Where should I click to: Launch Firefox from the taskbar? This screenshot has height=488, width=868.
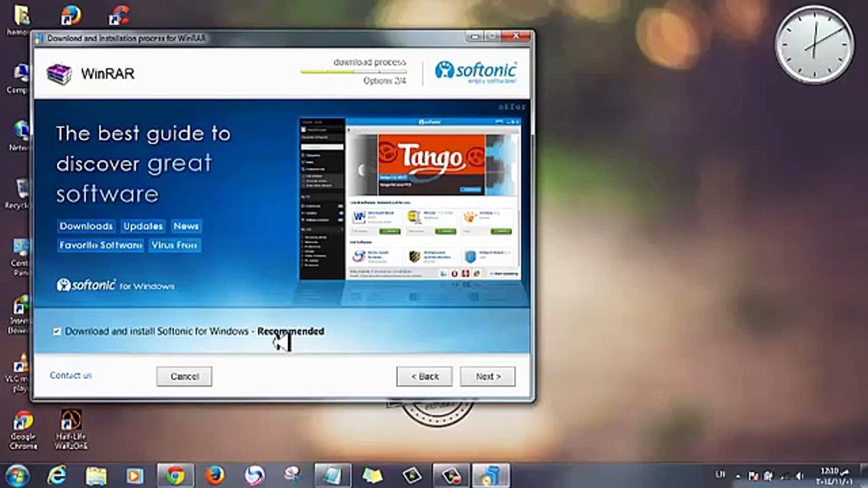click(215, 476)
